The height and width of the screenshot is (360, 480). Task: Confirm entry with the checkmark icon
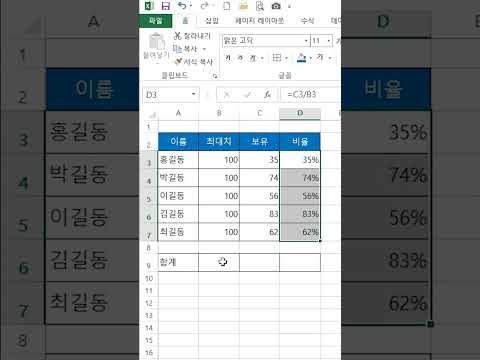[x=247, y=95]
